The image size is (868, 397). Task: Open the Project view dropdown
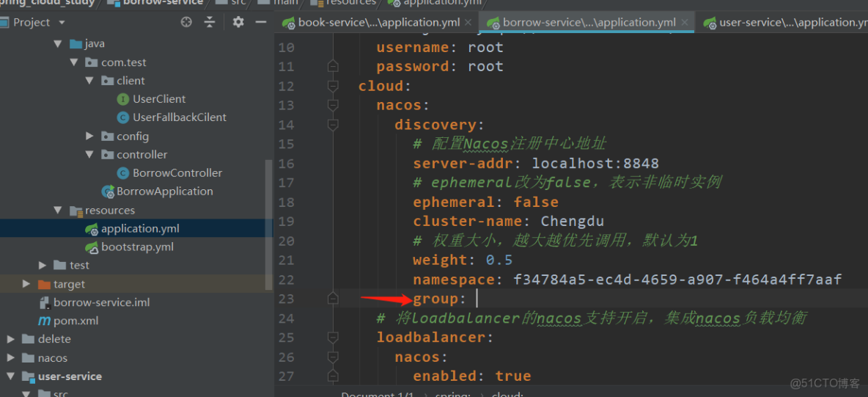[62, 23]
